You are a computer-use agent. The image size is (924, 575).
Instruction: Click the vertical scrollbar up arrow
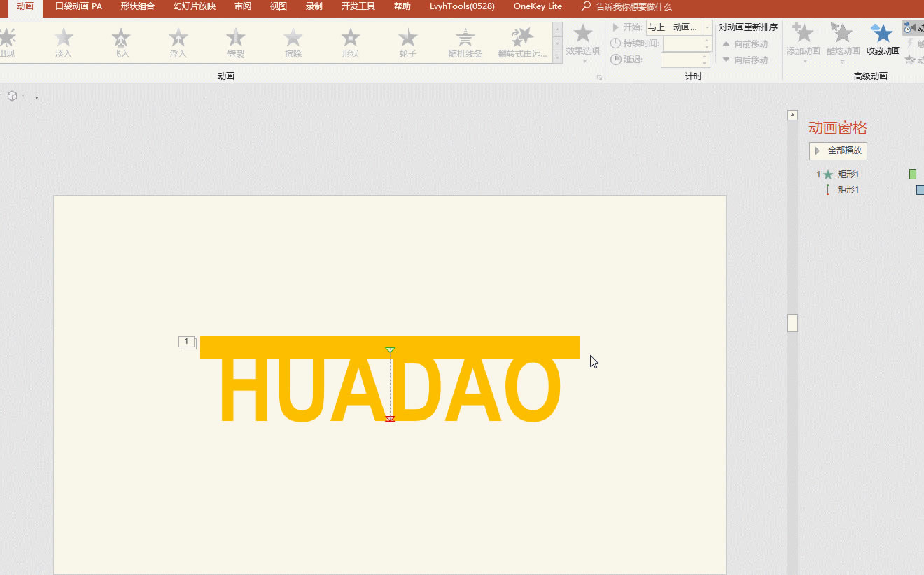coord(792,115)
